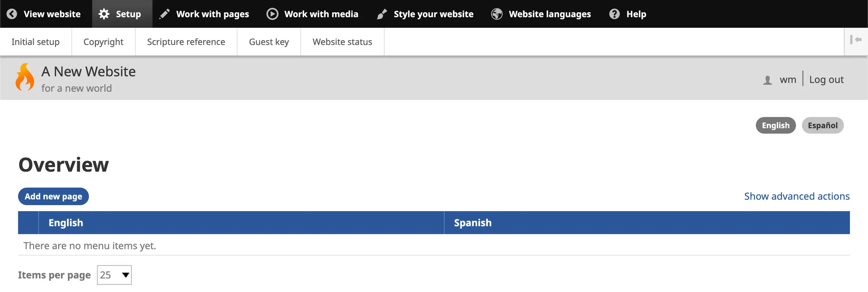Image resolution: width=868 pixels, height=292 pixels.
Task: Open the Scripture reference tab
Action: [x=186, y=42]
